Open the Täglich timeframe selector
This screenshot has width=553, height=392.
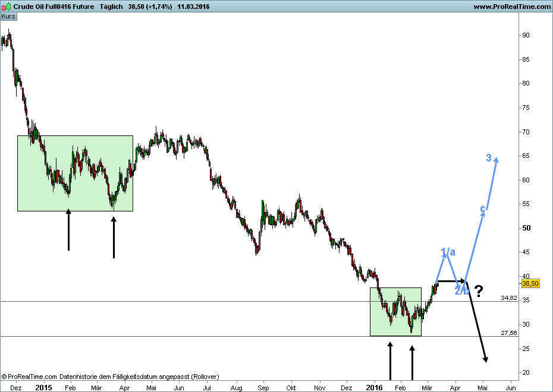tap(111, 6)
